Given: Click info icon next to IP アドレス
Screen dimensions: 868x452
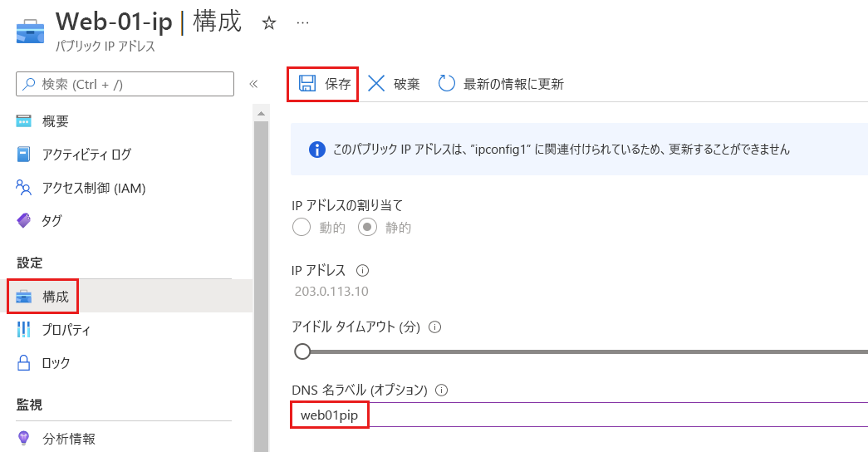Looking at the screenshot, I should [363, 271].
